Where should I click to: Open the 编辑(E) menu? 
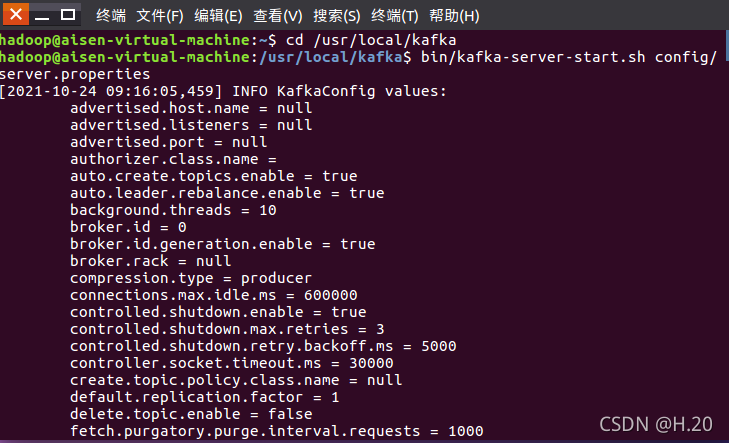[218, 16]
